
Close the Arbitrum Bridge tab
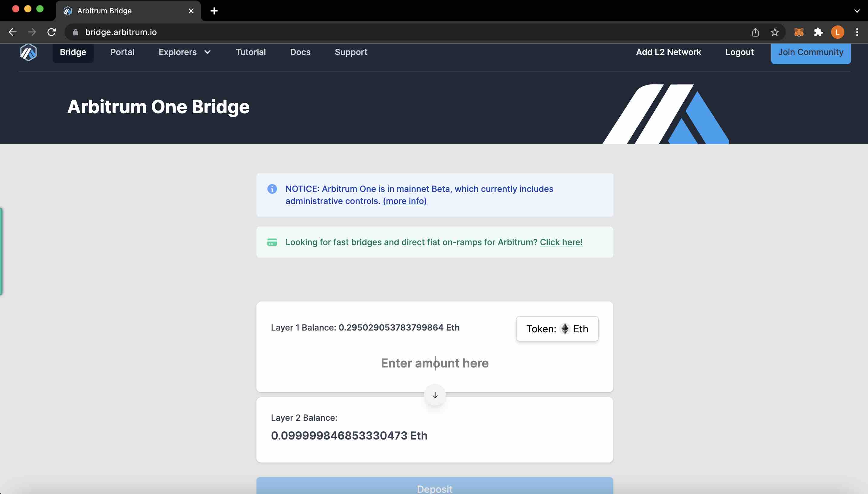click(191, 11)
